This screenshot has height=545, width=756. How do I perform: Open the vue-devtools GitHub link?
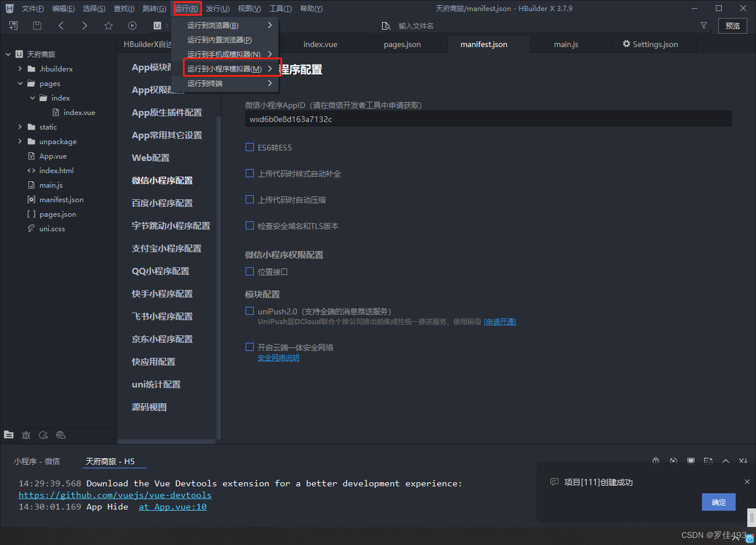(x=115, y=495)
